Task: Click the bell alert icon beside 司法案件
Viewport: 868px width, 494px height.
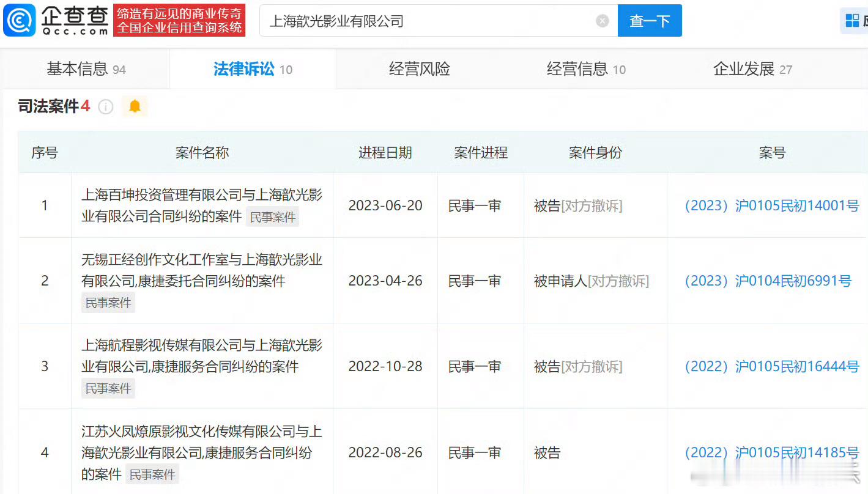Action: pyautogui.click(x=135, y=106)
